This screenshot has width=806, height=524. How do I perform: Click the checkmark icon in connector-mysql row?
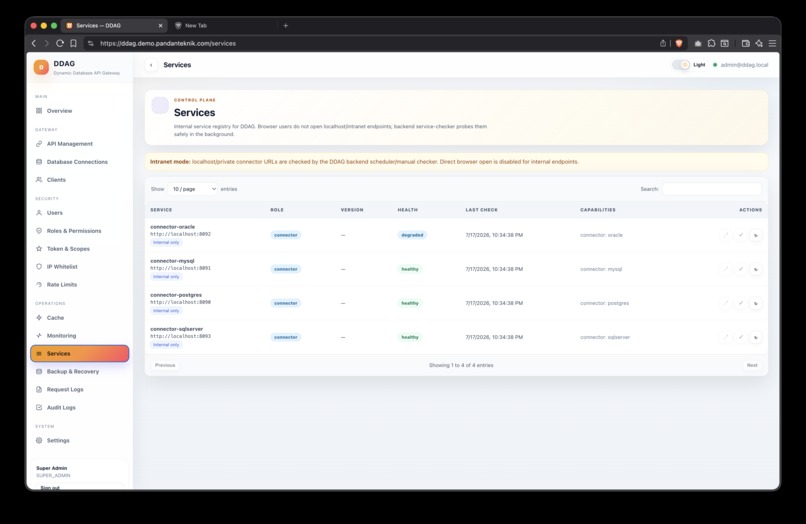coord(741,269)
